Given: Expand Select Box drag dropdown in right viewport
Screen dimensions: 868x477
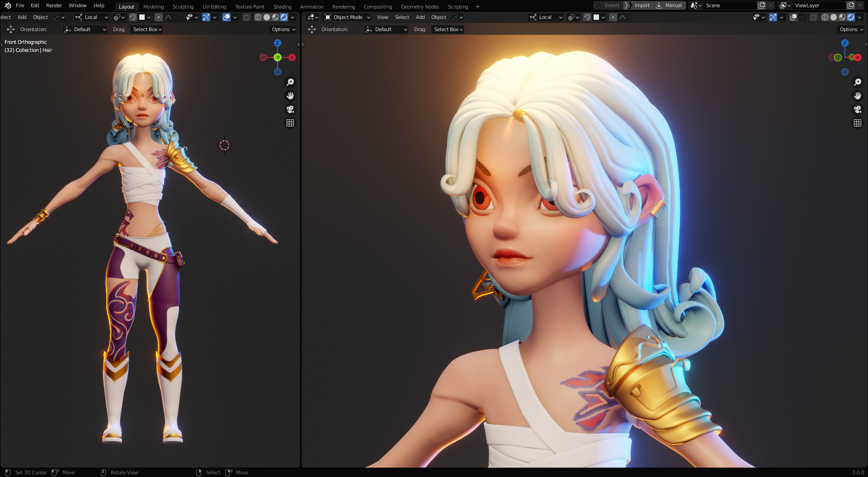Looking at the screenshot, I should click(x=448, y=29).
